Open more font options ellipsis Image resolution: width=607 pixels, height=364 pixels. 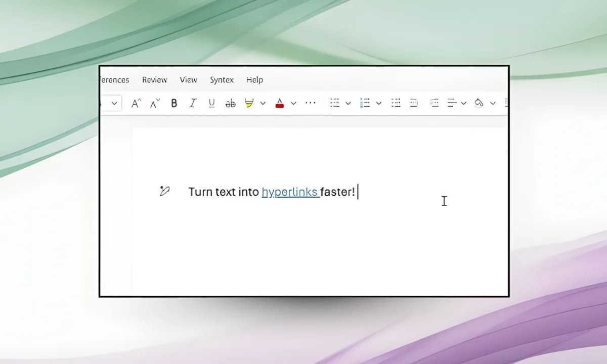[x=310, y=103]
